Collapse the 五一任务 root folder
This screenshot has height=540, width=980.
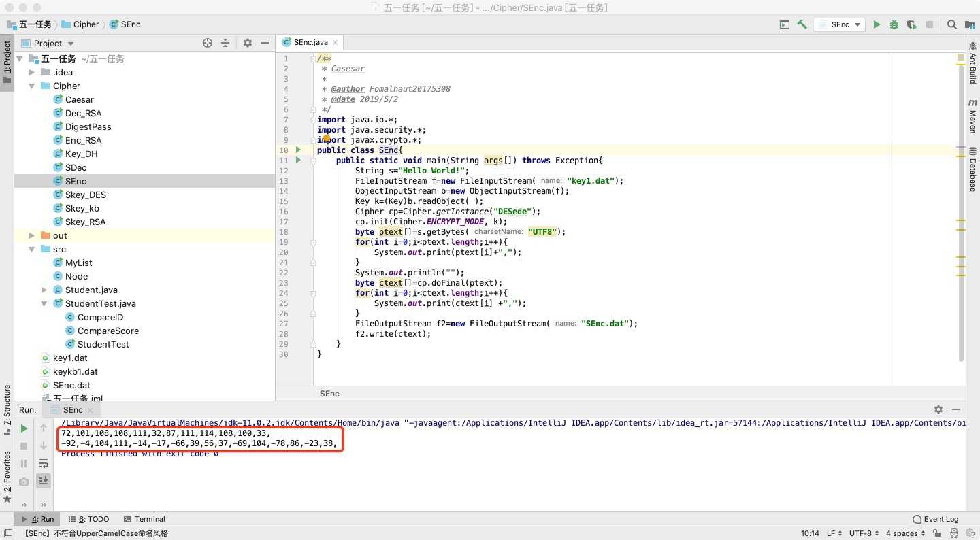tap(20, 58)
